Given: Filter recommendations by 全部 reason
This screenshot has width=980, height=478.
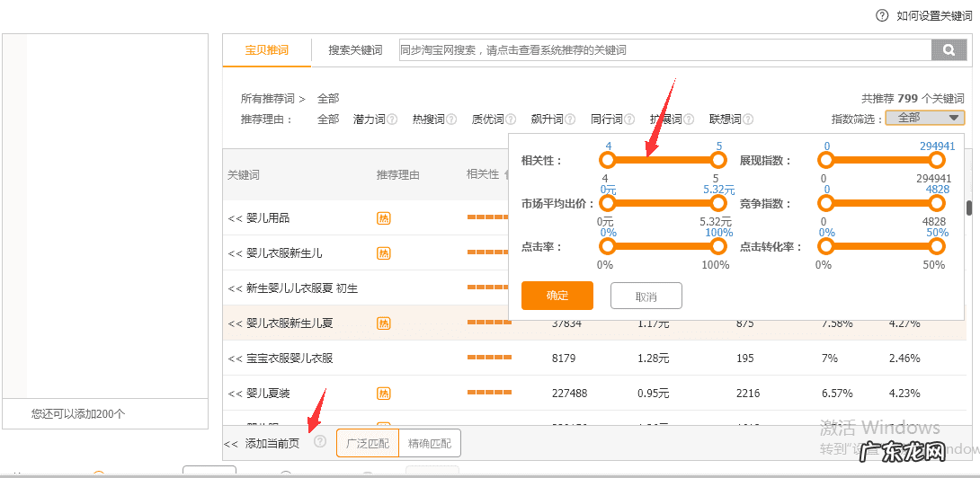Looking at the screenshot, I should (328, 119).
